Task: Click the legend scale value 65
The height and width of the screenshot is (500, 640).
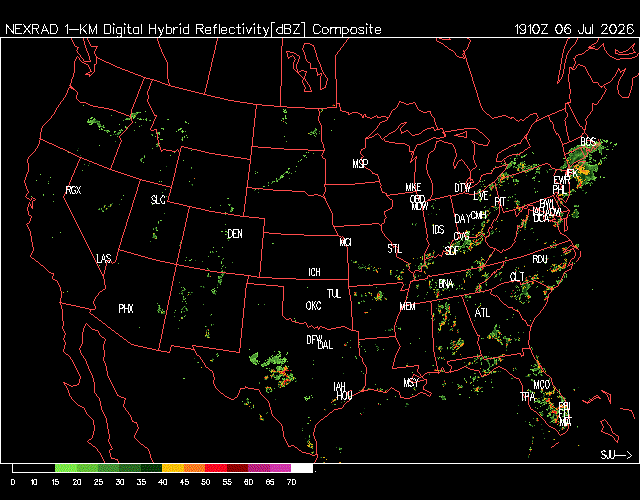Action: click(x=270, y=482)
